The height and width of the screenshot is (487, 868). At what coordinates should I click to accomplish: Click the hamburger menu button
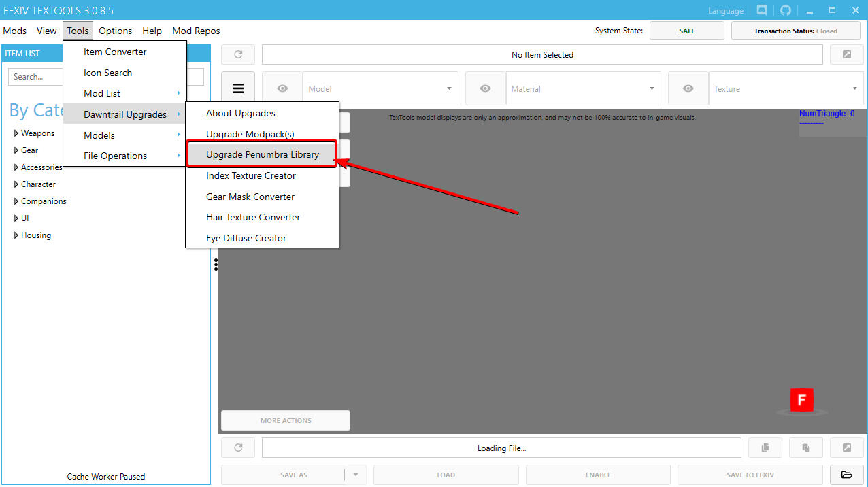click(238, 88)
